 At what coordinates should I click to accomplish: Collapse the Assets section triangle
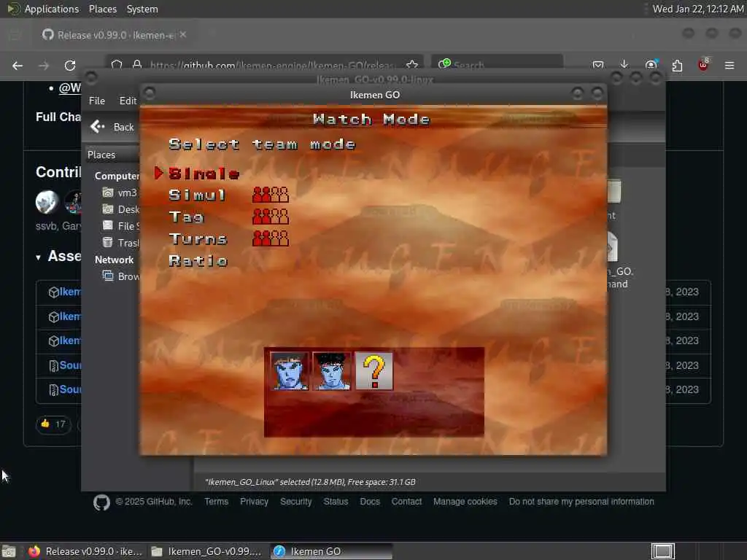38,257
